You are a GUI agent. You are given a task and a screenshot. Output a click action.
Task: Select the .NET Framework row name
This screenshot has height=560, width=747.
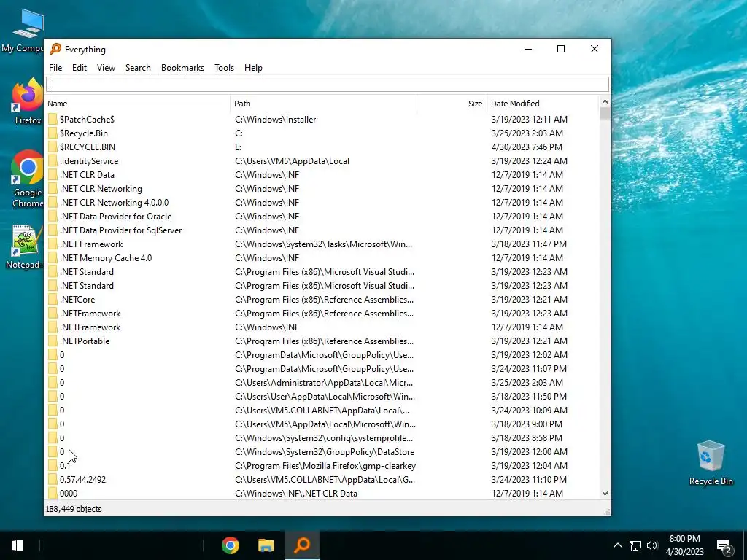click(x=91, y=244)
